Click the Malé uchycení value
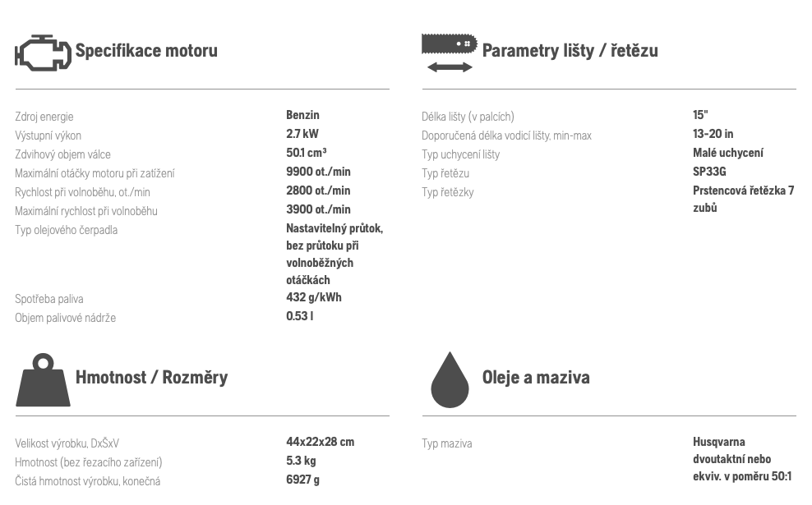 tap(728, 153)
